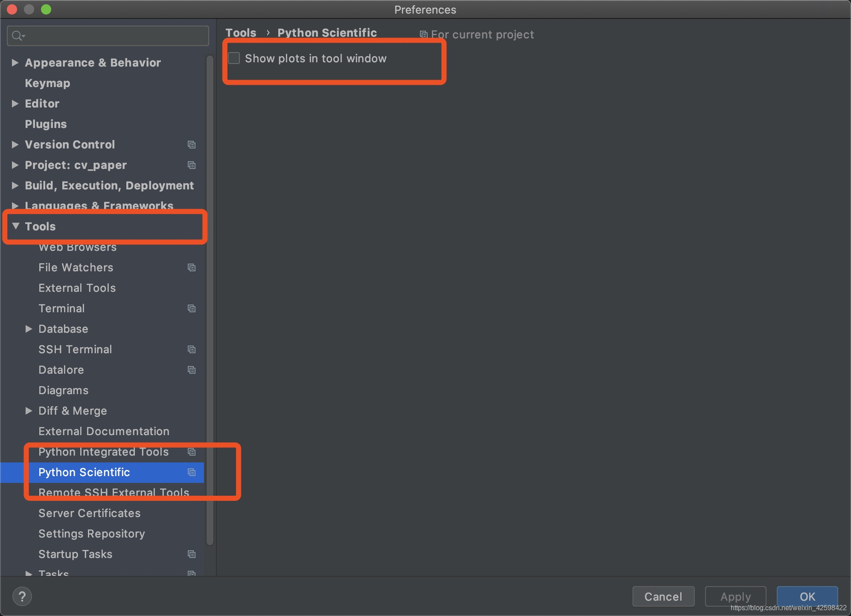This screenshot has width=851, height=616.
Task: Click project-level icon beside Datalore
Action: tap(192, 370)
